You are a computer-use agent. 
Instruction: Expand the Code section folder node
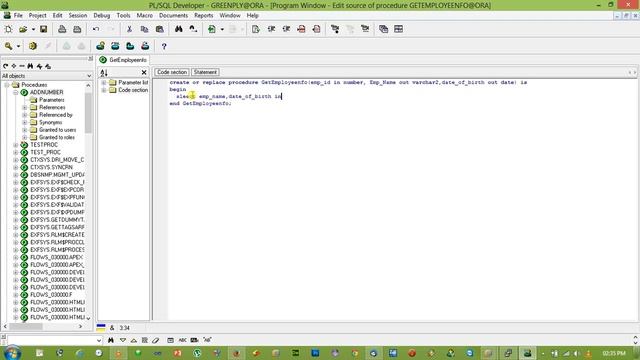pyautogui.click(x=104, y=90)
